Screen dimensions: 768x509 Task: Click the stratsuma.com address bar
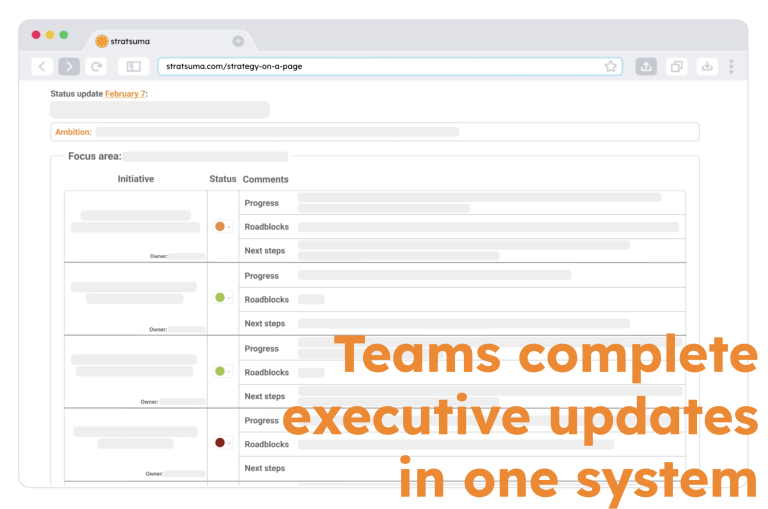point(390,66)
